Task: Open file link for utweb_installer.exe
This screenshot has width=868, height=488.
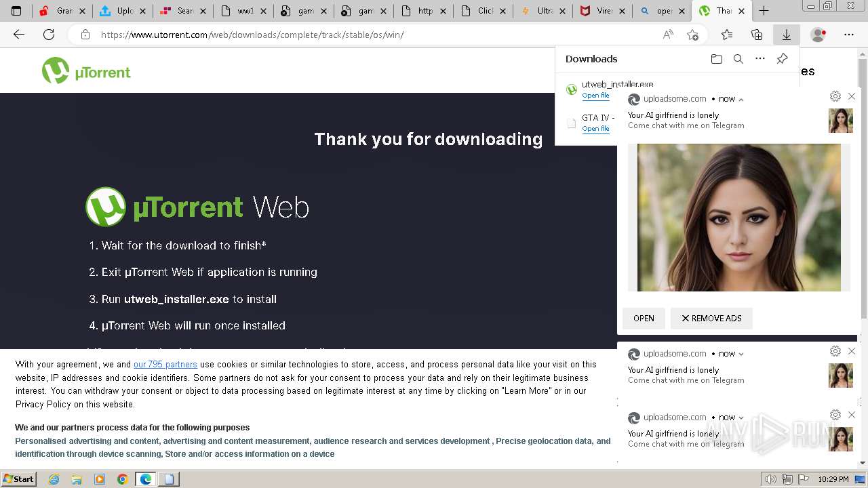Action: click(595, 96)
